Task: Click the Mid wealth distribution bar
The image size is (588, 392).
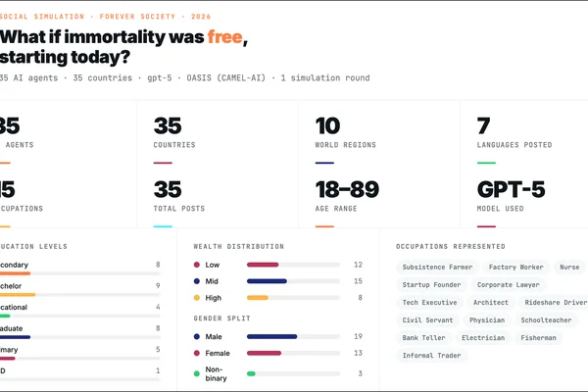Action: [293, 281]
